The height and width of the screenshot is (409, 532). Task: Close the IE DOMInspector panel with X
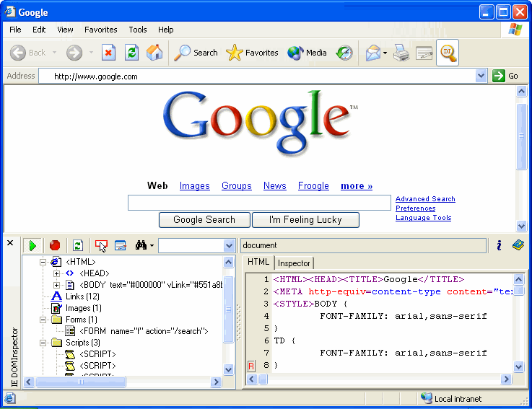click(10, 243)
